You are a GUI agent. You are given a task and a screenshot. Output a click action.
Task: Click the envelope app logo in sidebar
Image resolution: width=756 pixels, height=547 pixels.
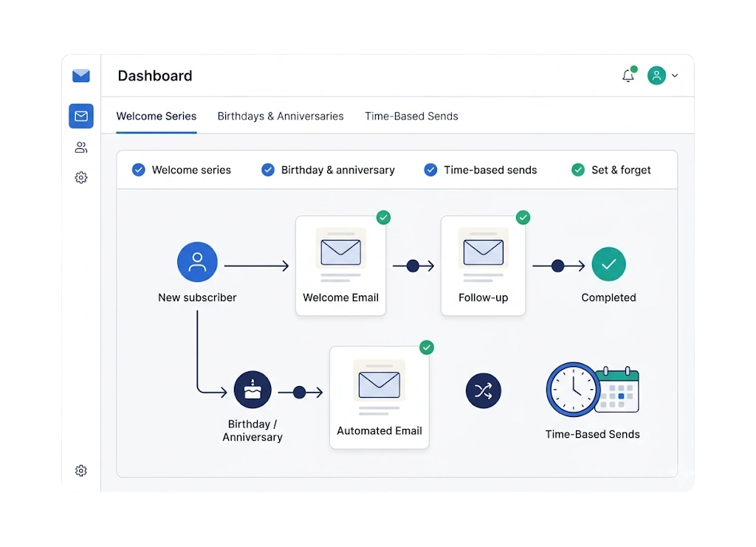click(x=81, y=75)
